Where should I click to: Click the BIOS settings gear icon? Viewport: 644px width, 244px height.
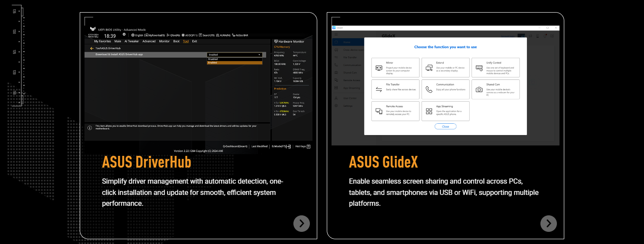coord(124,35)
